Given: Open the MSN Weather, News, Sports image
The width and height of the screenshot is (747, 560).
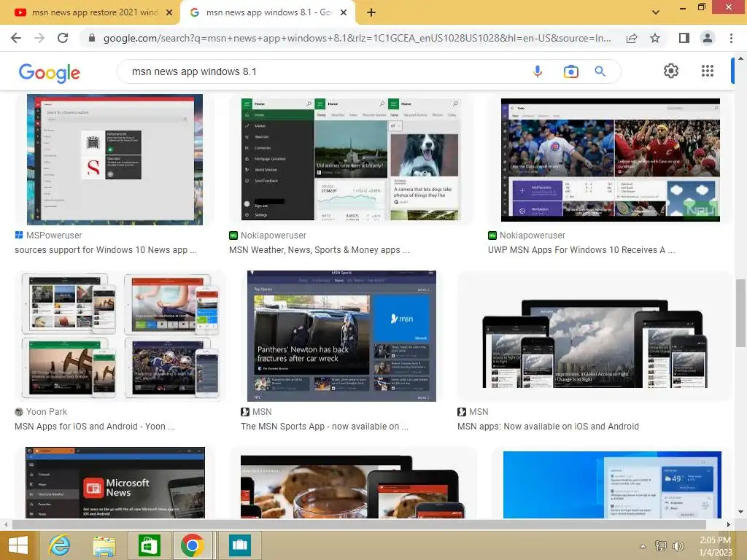Looking at the screenshot, I should pos(351,160).
